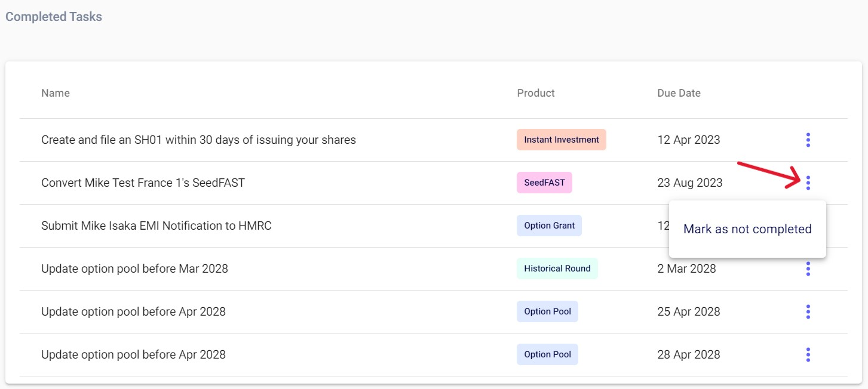Screen dimensions: 868x389
Task: Open Convert Mike Test France 1's SeedFAST task
Action: click(x=143, y=183)
